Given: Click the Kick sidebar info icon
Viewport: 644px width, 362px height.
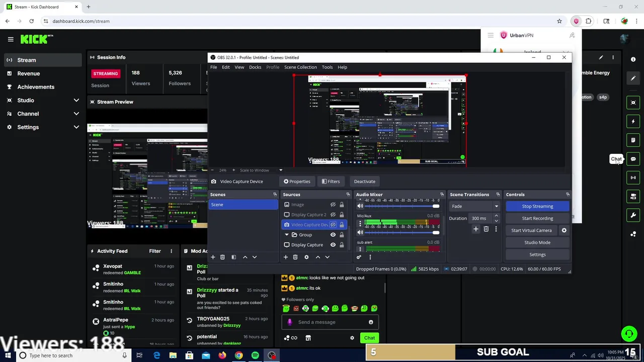Looking at the screenshot, I should click(633, 59).
